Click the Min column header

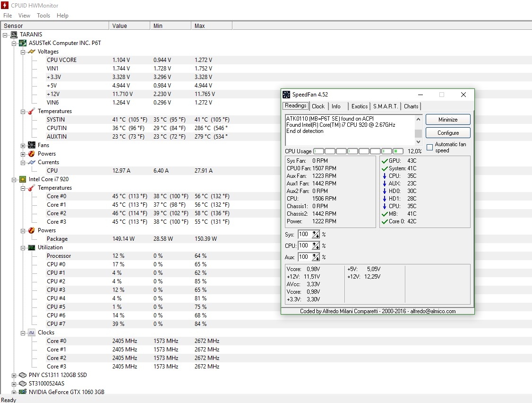click(170, 26)
